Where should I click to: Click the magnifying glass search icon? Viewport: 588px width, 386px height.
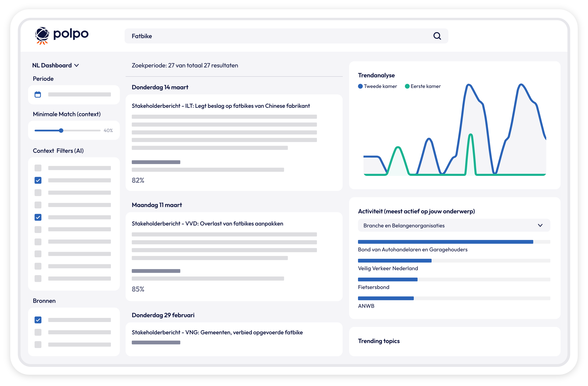point(437,36)
